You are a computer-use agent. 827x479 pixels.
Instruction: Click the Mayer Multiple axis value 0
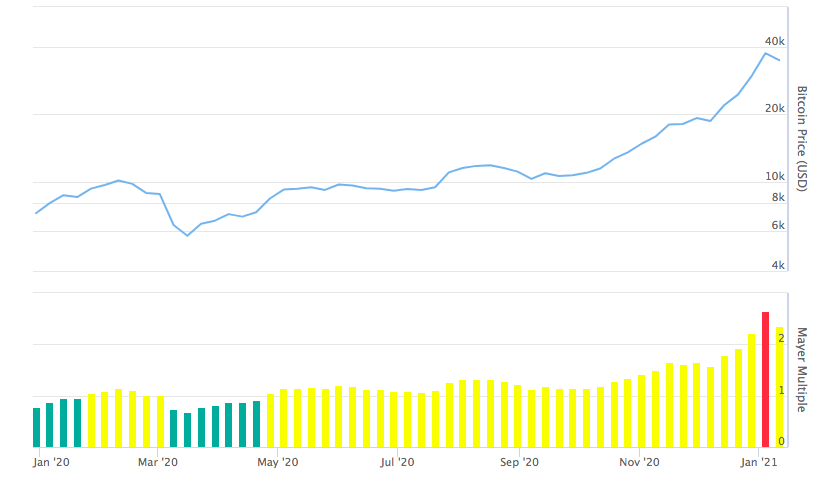[x=781, y=441]
